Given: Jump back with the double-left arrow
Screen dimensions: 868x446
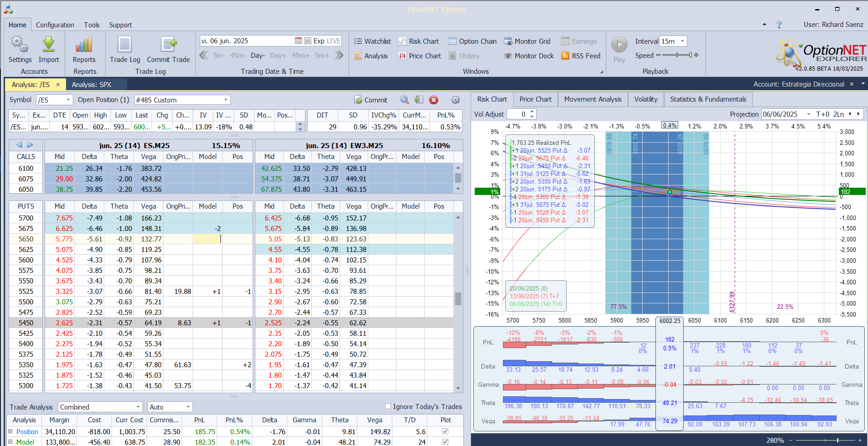Looking at the screenshot, I should pos(203,56).
